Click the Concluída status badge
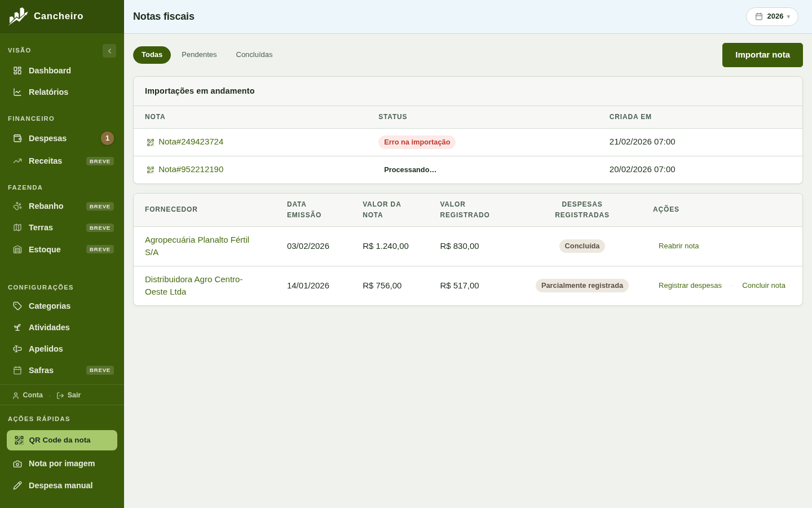This screenshot has width=812, height=508. click(582, 246)
